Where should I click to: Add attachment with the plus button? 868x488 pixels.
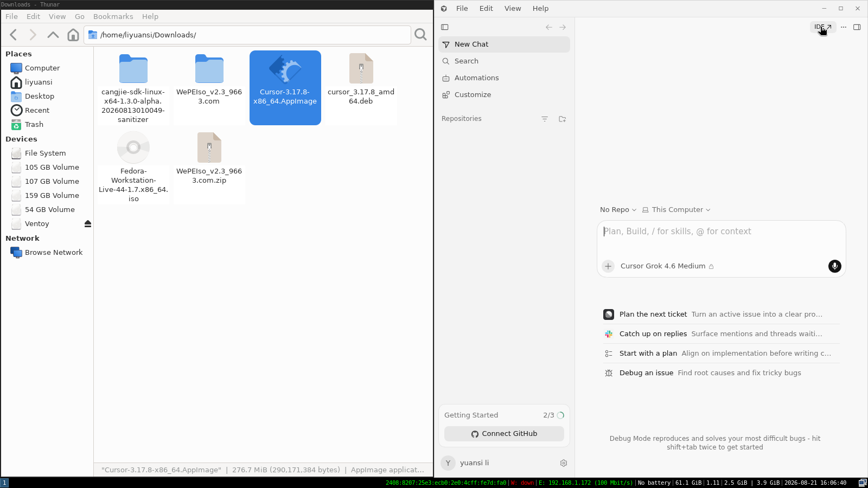pyautogui.click(x=608, y=266)
